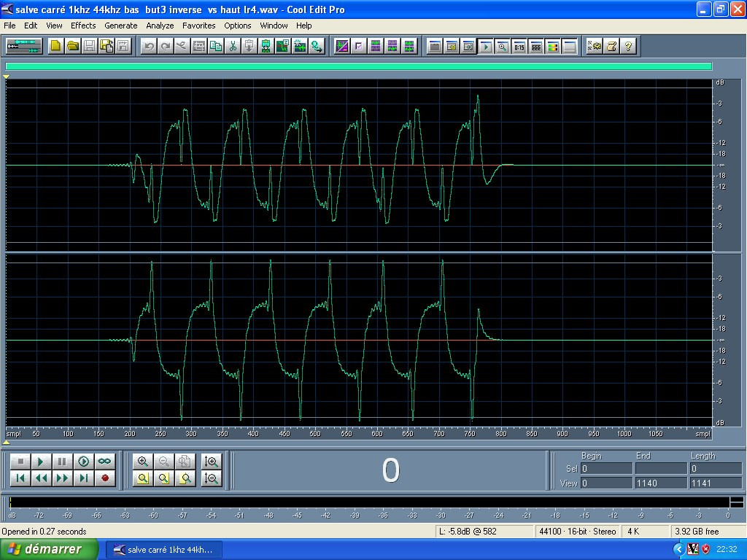
Task: Click the Help question mark icon
Action: pyautogui.click(x=628, y=46)
